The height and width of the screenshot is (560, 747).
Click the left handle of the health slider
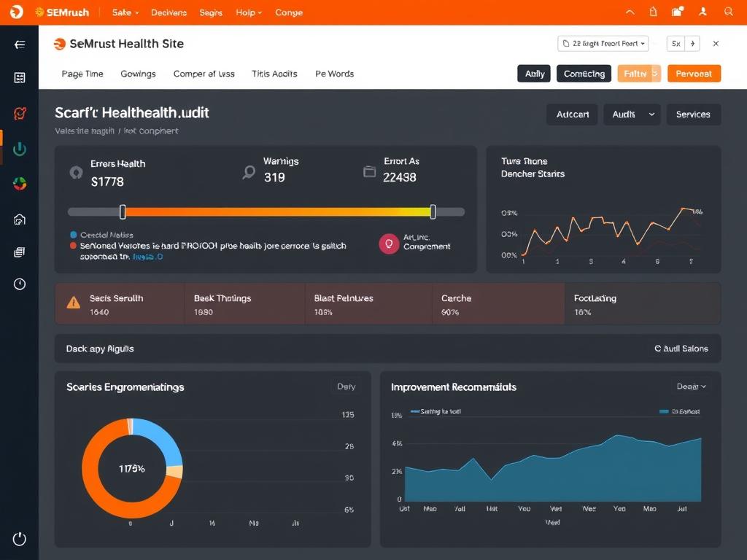click(123, 212)
